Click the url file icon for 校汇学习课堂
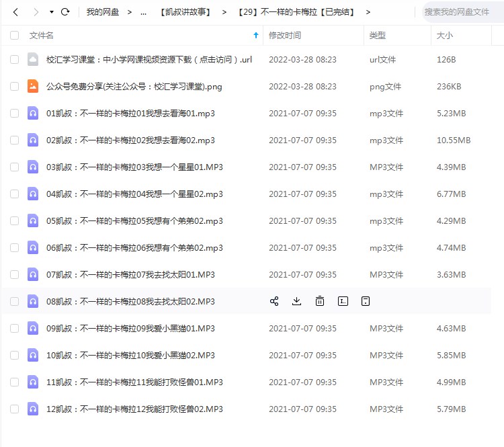 tap(33, 60)
